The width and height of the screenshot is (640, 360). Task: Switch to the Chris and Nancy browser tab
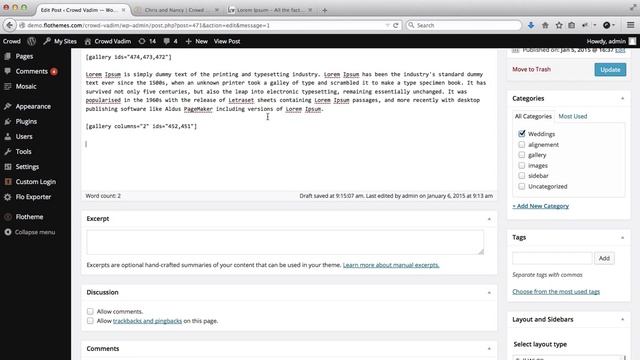pos(177,10)
